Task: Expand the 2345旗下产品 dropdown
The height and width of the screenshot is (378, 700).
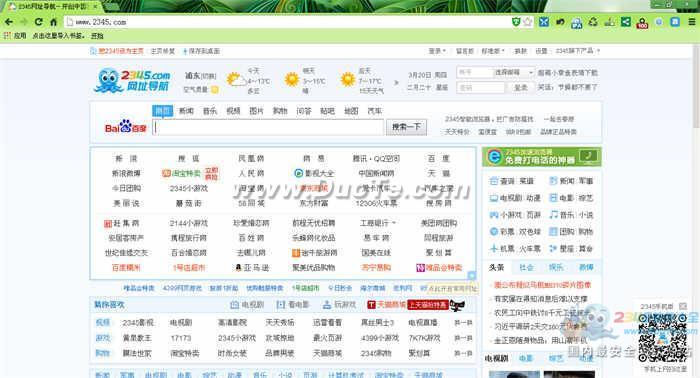Action: (x=578, y=51)
